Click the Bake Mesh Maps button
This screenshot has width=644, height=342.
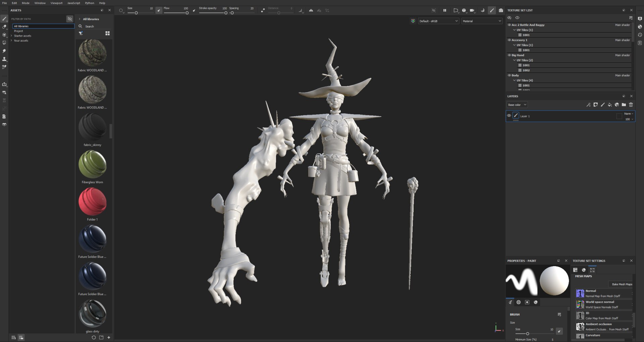(622, 284)
